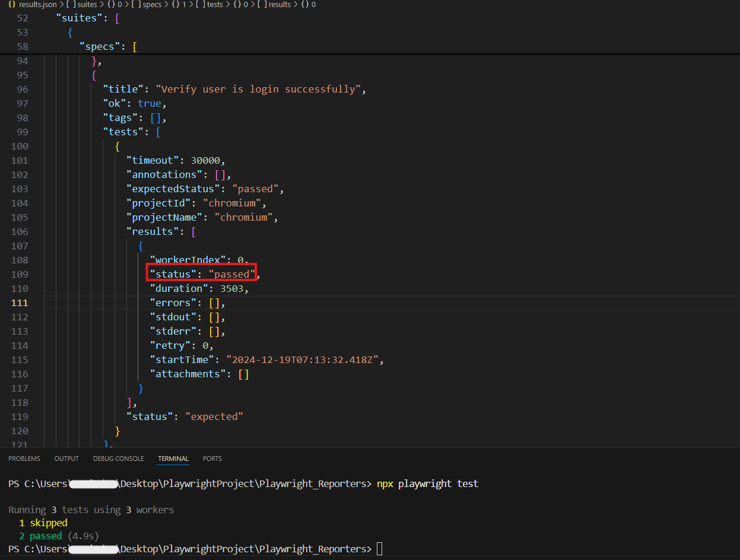Open the results.json breadcrumb item
The height and width of the screenshot is (560, 740).
click(33, 4)
